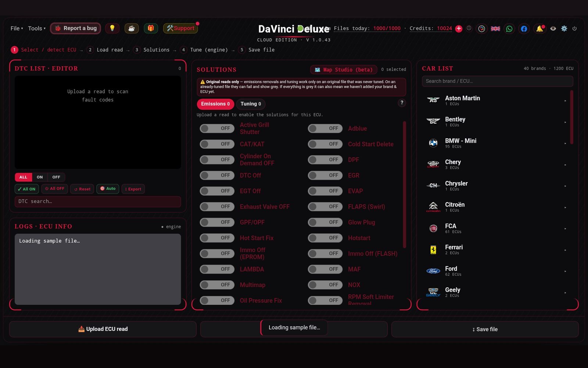Open the File menu
The height and width of the screenshot is (368, 588).
pos(17,28)
